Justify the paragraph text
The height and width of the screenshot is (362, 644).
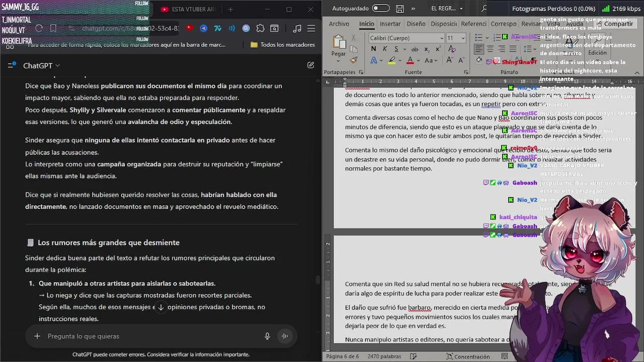(x=513, y=49)
